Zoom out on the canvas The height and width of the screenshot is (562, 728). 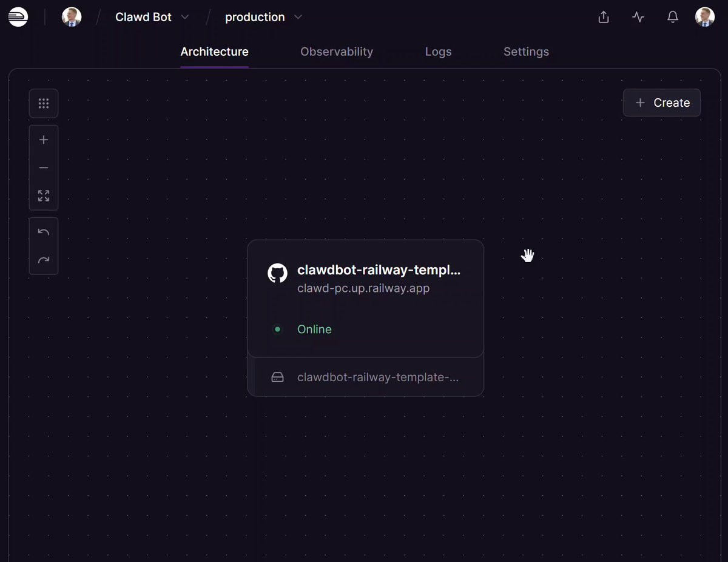(44, 168)
